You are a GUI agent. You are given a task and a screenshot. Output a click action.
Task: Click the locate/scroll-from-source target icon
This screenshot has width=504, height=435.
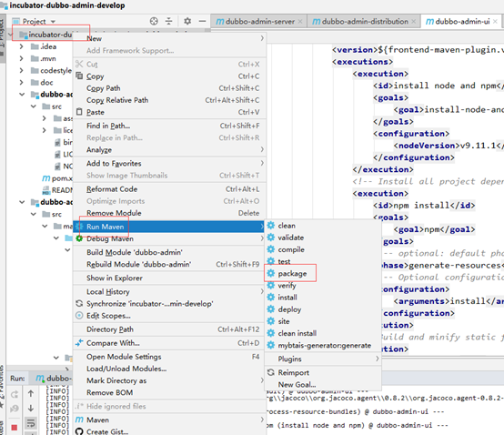click(x=154, y=21)
